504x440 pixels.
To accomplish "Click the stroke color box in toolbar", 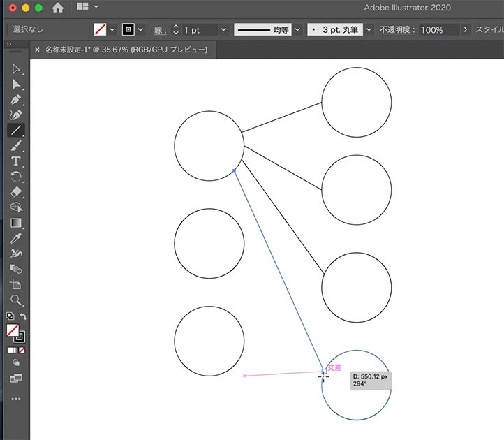I will click(20, 337).
